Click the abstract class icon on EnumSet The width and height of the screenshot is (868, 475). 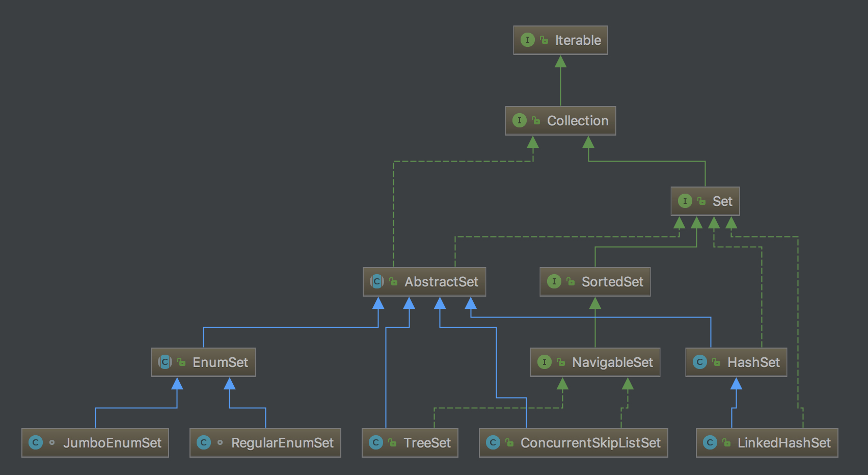[165, 362]
